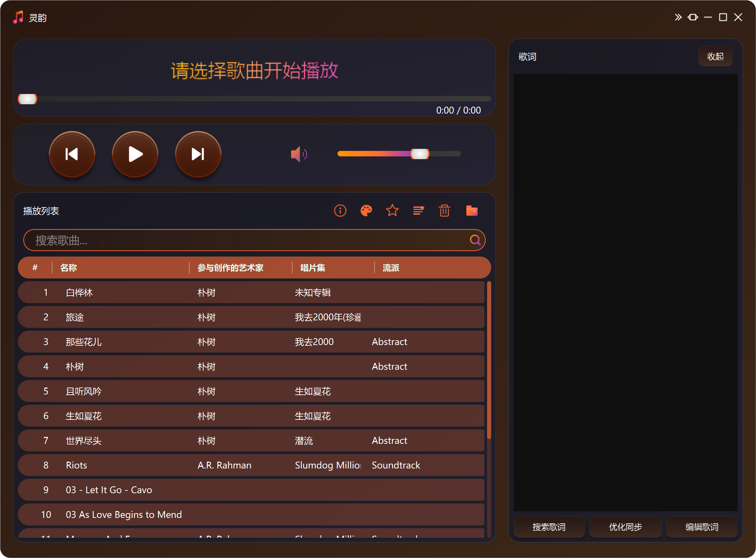Select the star favorites icon

coord(392,210)
